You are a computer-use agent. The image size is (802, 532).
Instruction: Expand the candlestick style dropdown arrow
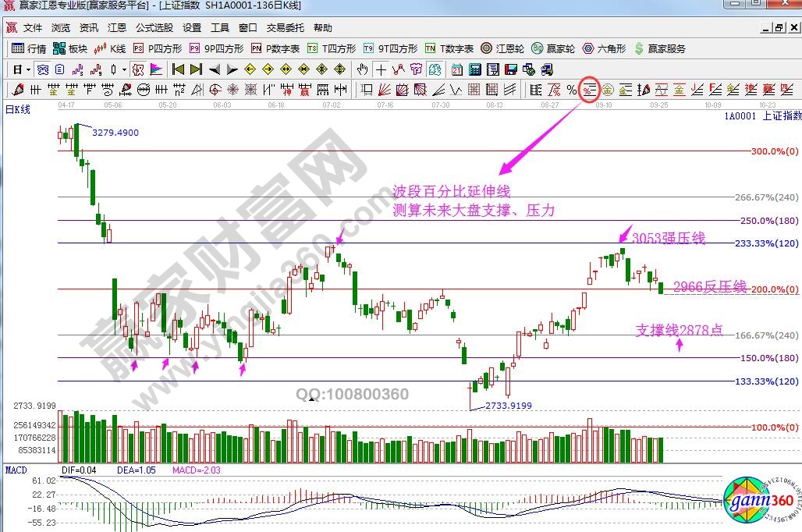124,69
